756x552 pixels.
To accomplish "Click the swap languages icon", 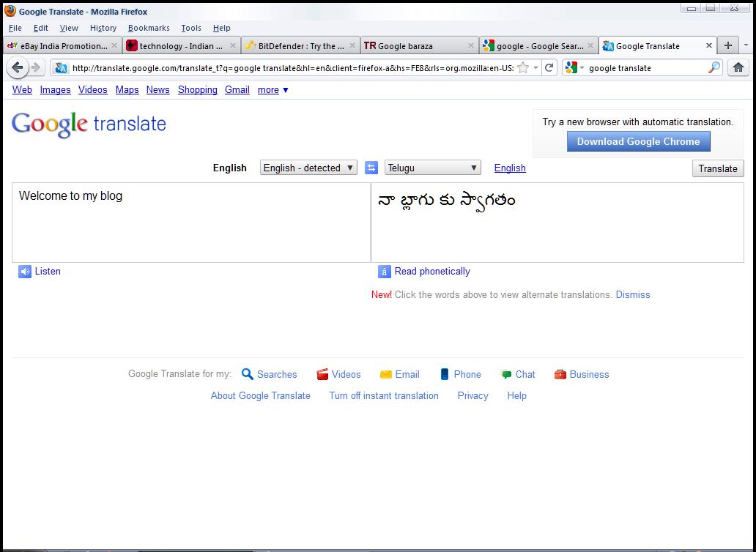I will (x=371, y=168).
